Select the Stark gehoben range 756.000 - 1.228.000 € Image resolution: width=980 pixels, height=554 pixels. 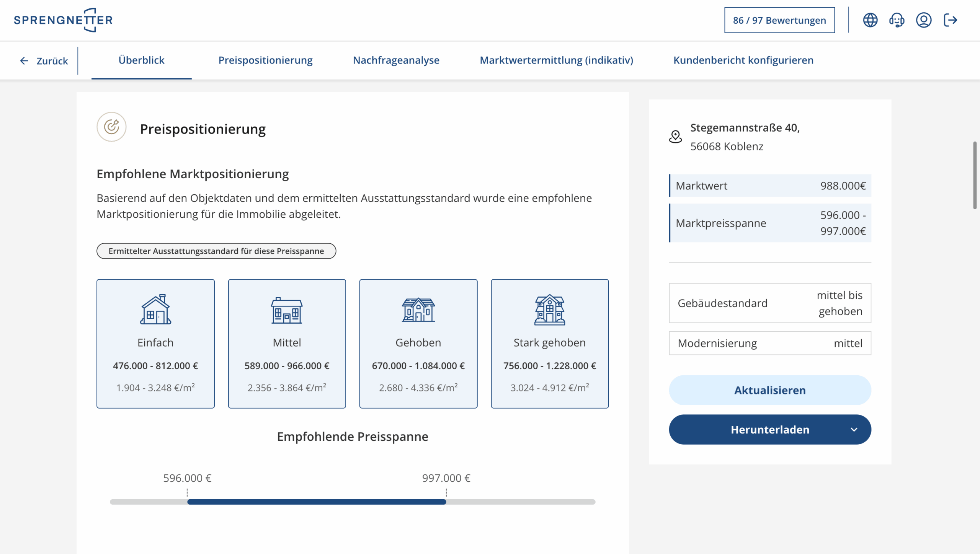[x=549, y=366]
